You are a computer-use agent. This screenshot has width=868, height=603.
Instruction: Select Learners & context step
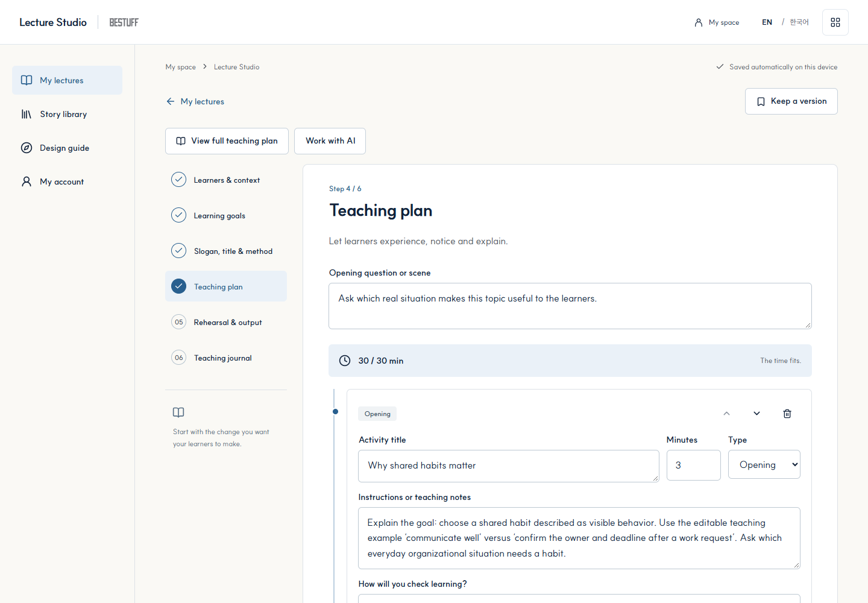click(x=226, y=180)
